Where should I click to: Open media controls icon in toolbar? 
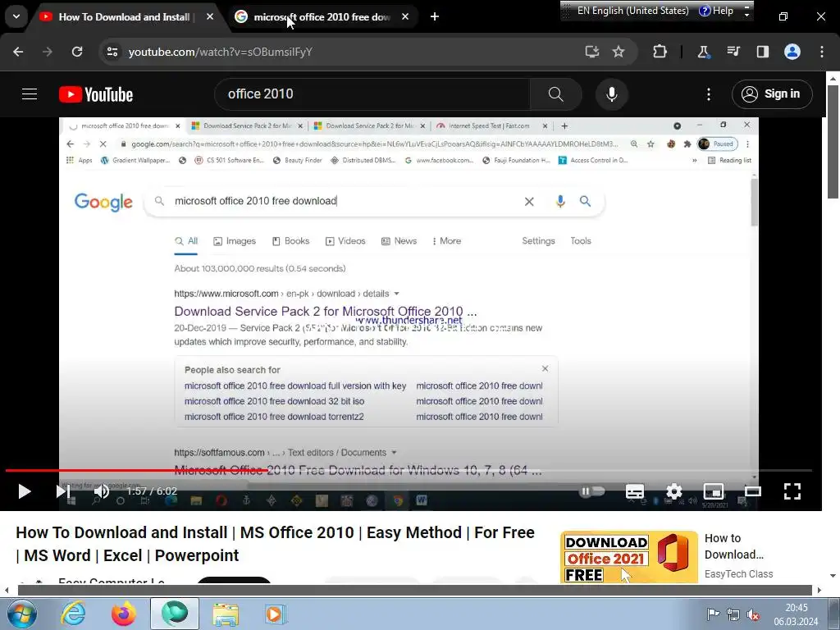pos(733,52)
